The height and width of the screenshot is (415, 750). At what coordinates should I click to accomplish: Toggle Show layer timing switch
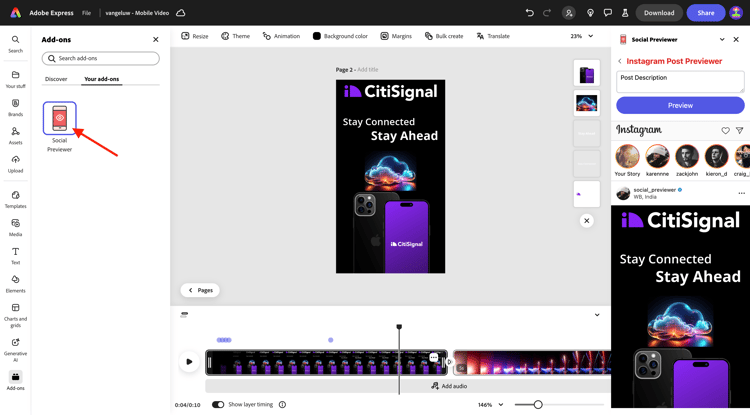point(218,404)
